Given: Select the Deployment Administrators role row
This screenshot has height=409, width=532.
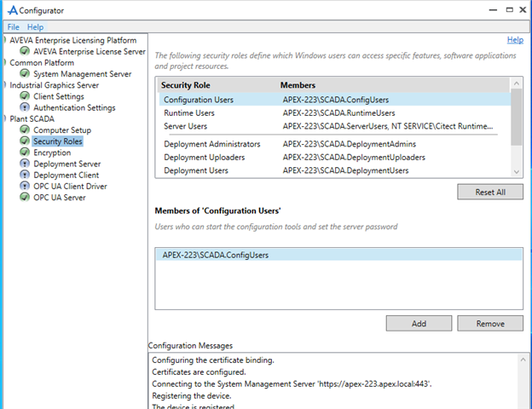Looking at the screenshot, I should click(334, 144).
